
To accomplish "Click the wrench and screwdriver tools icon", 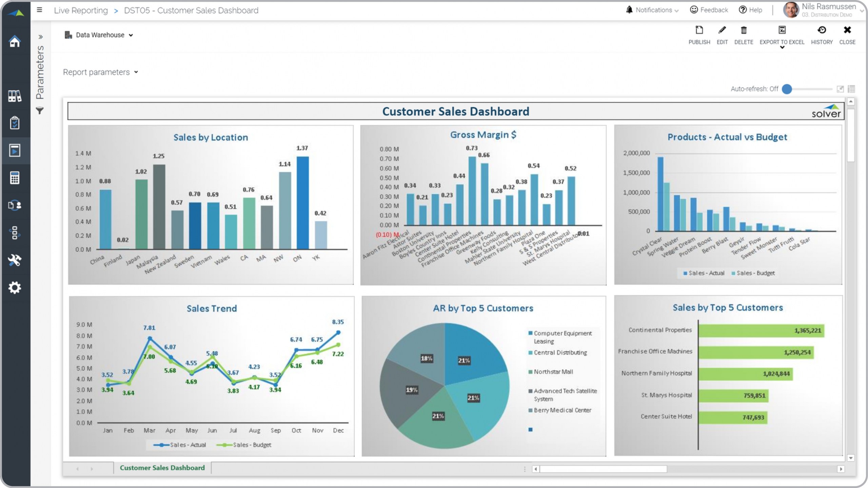I will (x=15, y=260).
